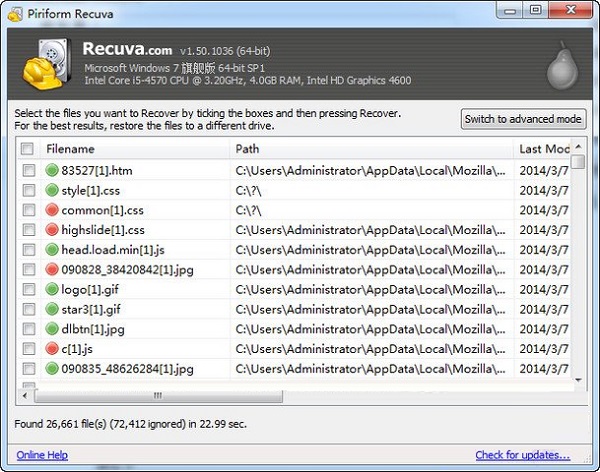Tick the checkbox for c[1].js

click(29, 349)
